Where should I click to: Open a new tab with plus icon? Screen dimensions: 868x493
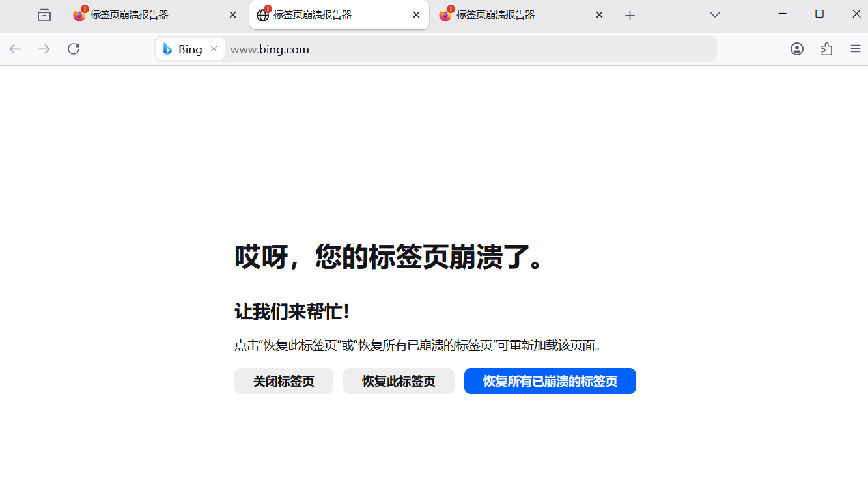click(x=630, y=16)
